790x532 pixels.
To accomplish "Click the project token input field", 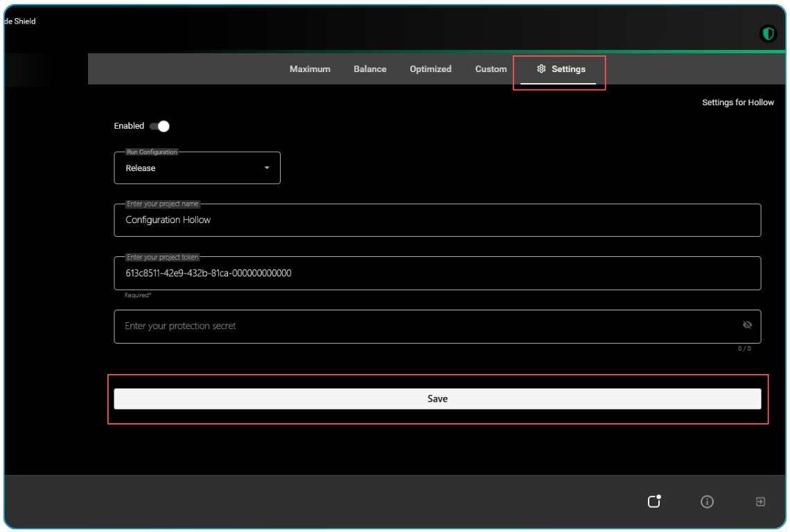I will (437, 273).
